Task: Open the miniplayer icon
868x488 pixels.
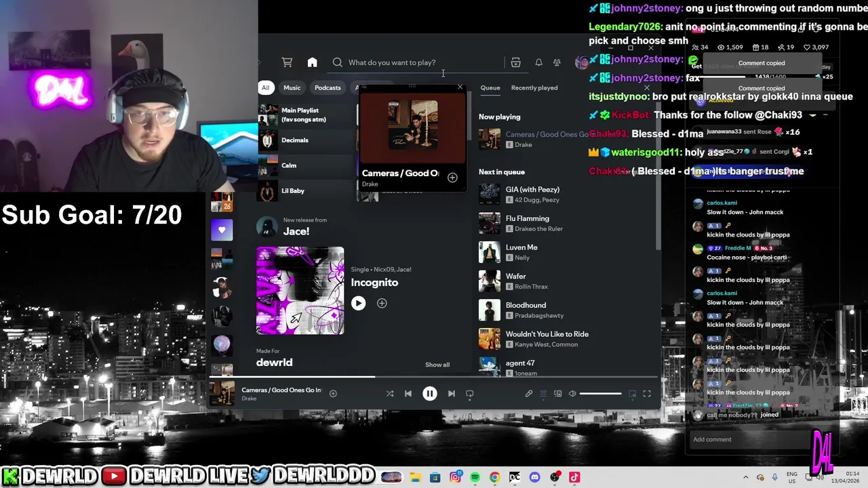Action: click(x=632, y=393)
